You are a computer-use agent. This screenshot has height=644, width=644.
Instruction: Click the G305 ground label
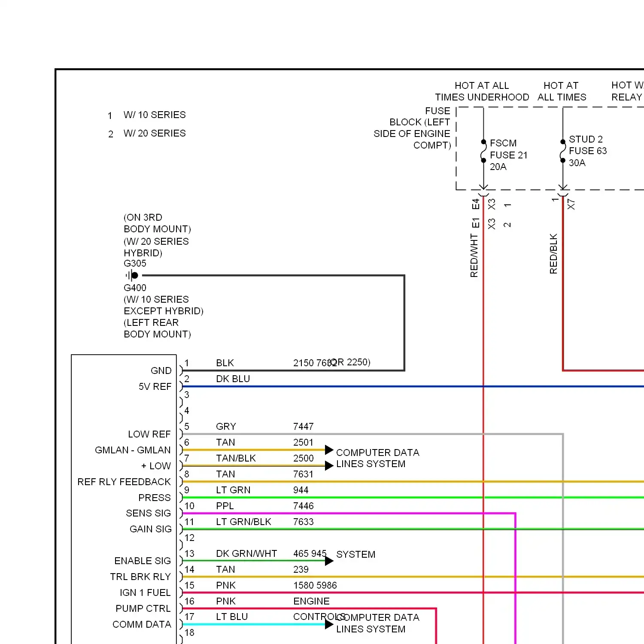[x=135, y=263]
